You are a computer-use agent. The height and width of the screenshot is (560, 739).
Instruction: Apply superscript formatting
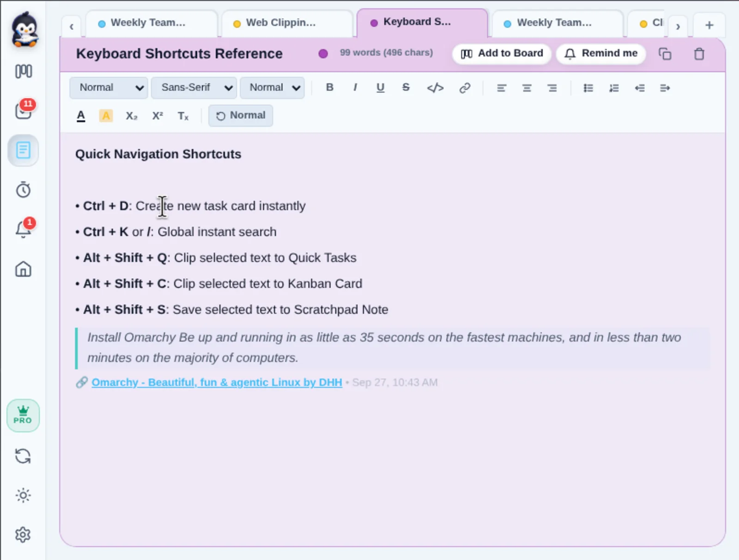[157, 115]
